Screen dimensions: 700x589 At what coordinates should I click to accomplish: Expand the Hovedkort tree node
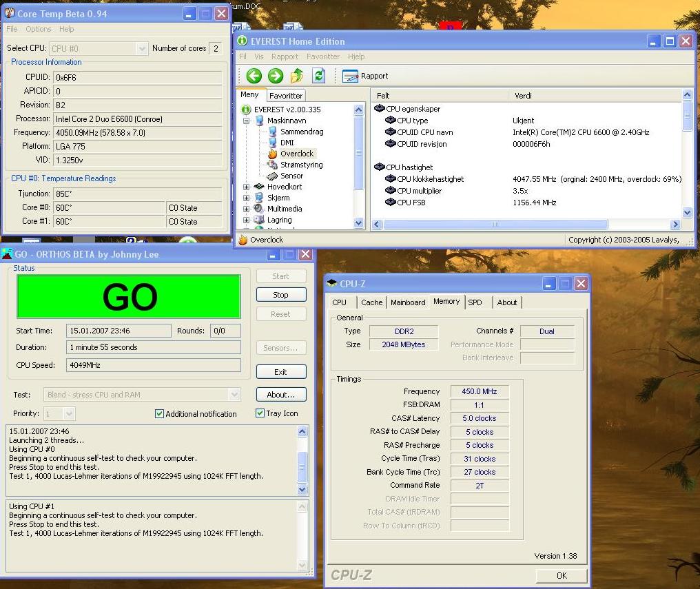click(x=246, y=187)
